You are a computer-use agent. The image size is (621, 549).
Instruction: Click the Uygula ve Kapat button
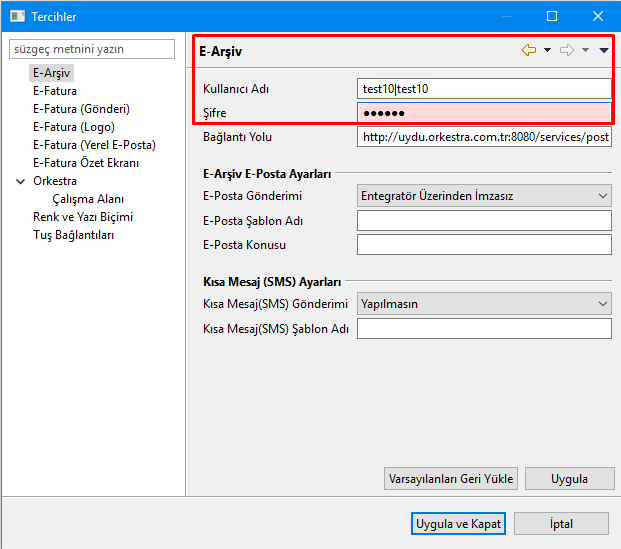click(x=458, y=523)
